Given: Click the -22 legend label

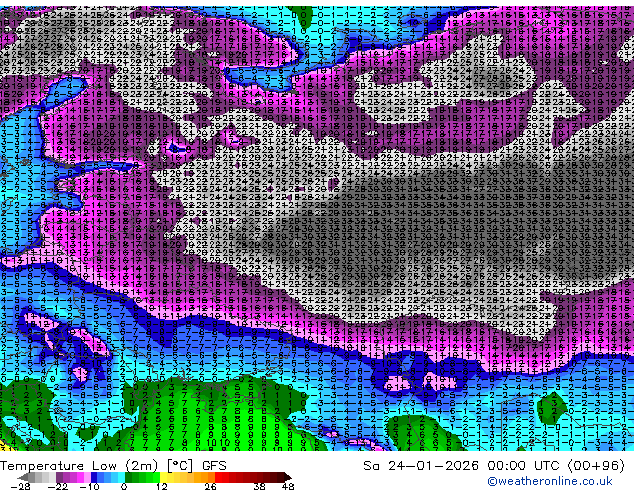Looking at the screenshot, I should (58, 486).
